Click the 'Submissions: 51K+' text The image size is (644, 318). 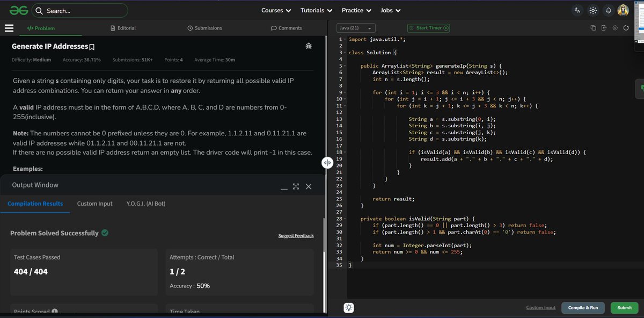pos(133,60)
